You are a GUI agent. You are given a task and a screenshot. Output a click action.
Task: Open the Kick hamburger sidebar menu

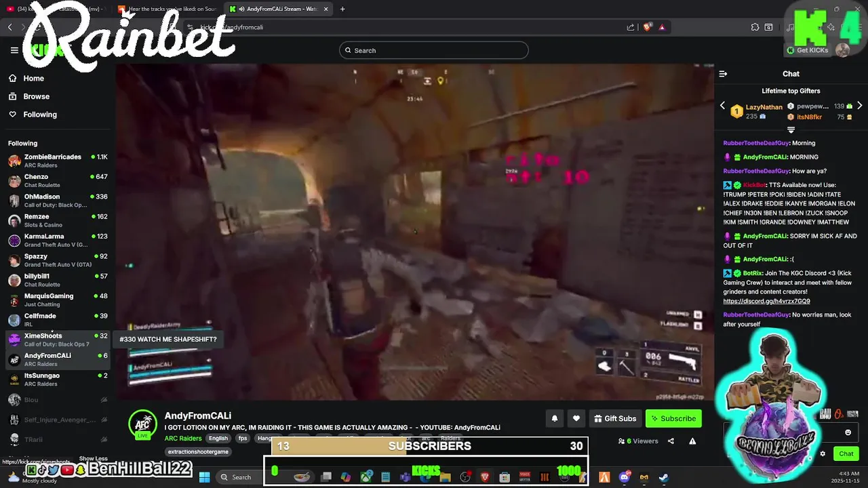14,50
